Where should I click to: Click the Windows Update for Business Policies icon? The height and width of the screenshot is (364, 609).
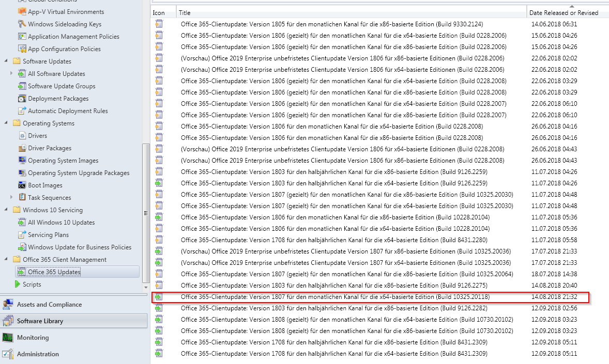tap(22, 247)
